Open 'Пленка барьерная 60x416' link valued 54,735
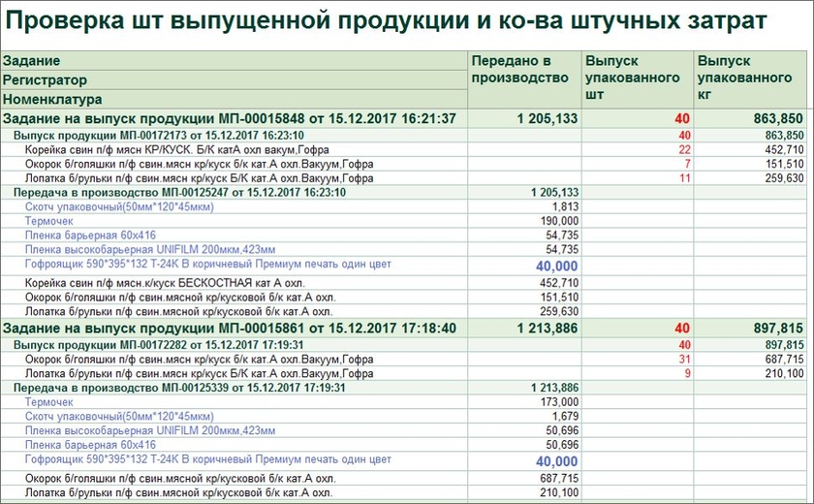This screenshot has width=814, height=504. click(x=84, y=236)
